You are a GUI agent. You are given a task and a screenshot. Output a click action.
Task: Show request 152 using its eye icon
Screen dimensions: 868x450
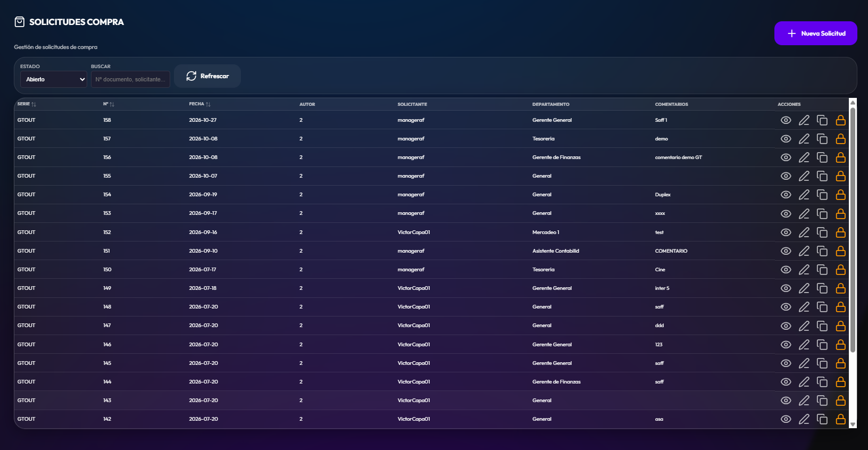786,232
